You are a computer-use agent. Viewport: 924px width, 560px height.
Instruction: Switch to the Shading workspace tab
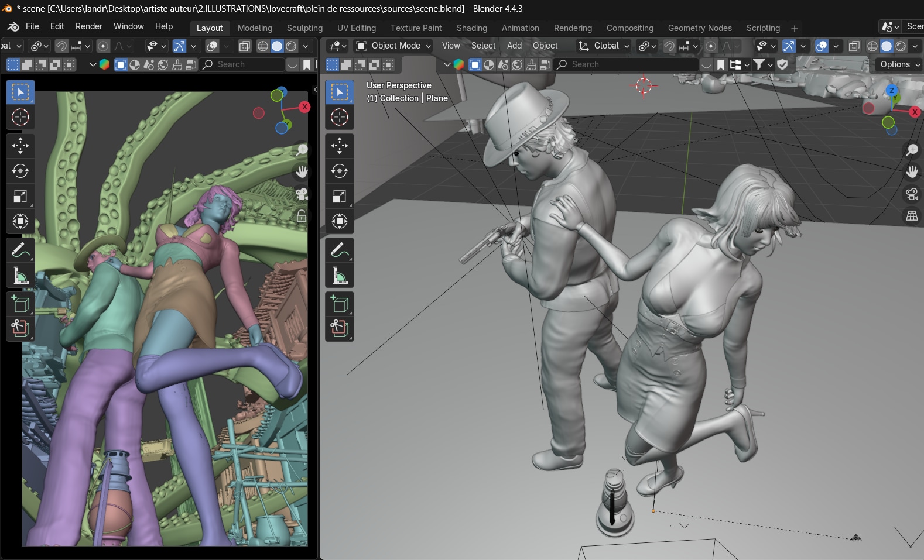click(472, 28)
